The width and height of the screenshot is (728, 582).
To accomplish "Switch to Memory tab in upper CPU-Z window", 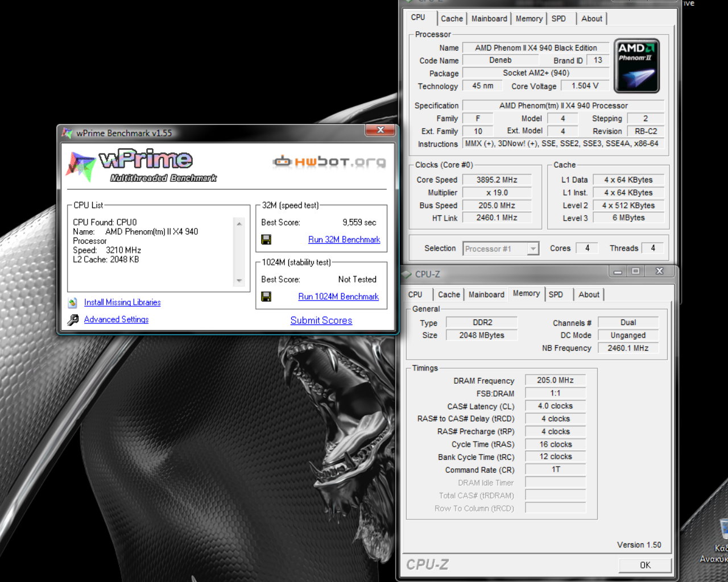I will (529, 19).
